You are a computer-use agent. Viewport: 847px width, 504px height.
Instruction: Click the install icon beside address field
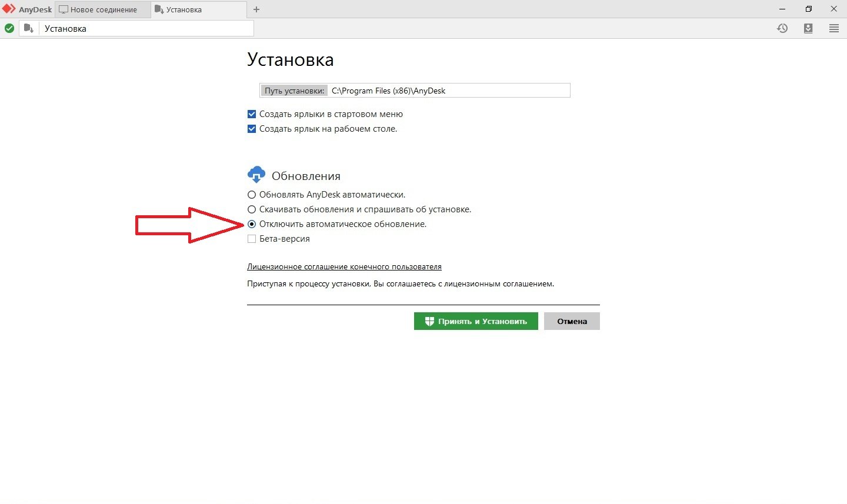coord(29,28)
